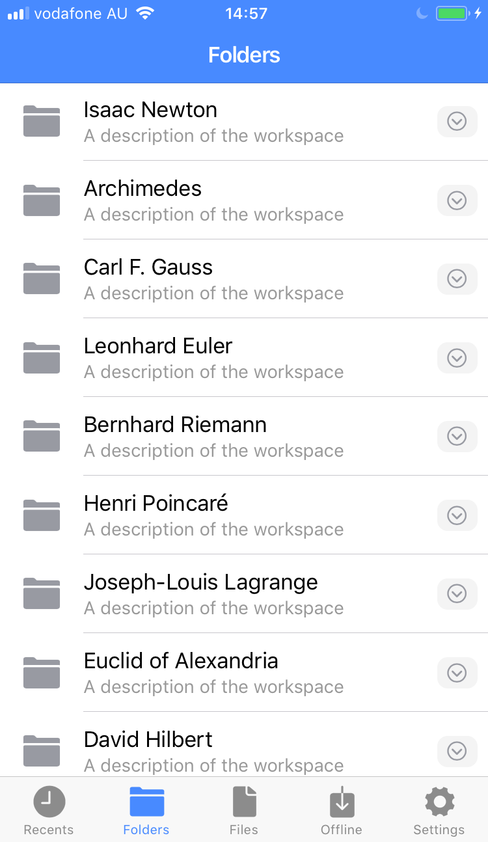The image size is (488, 868).
Task: Tap the Folders title in the header
Action: click(244, 55)
